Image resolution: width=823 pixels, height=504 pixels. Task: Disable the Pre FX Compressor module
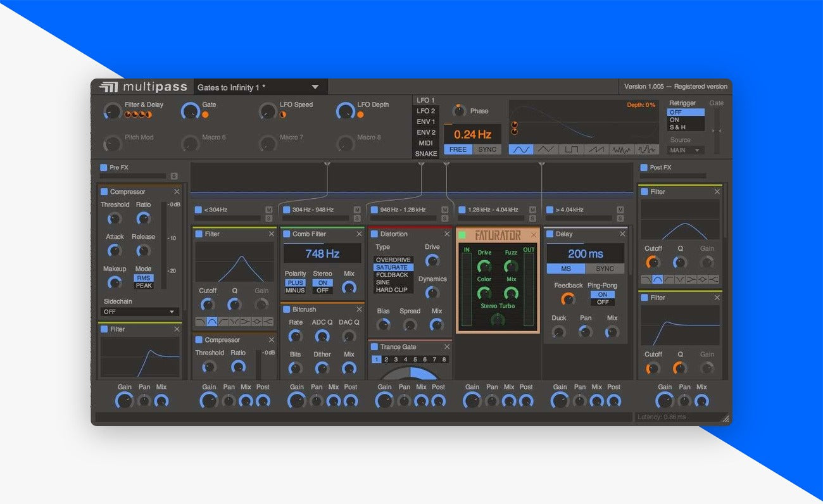point(104,192)
